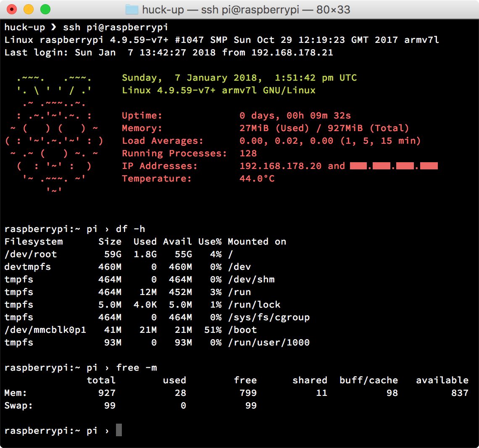
Task: Click the window title 'huck-up — ssh pi@raspberrypi'
Action: click(x=221, y=10)
